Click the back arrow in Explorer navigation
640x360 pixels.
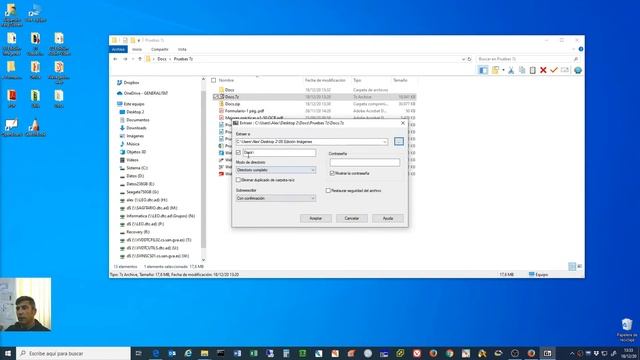coord(116,59)
